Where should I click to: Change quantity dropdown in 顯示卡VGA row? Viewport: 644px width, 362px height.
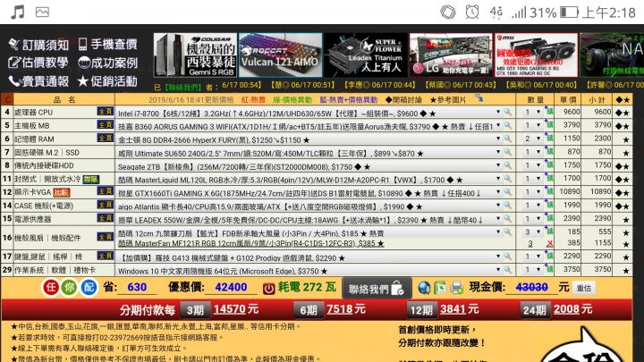(532, 191)
